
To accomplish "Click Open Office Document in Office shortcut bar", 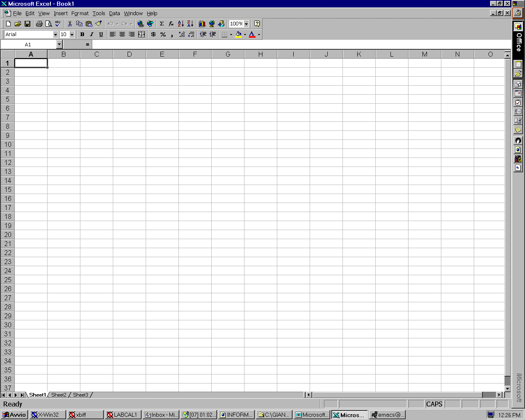I will coord(518,74).
